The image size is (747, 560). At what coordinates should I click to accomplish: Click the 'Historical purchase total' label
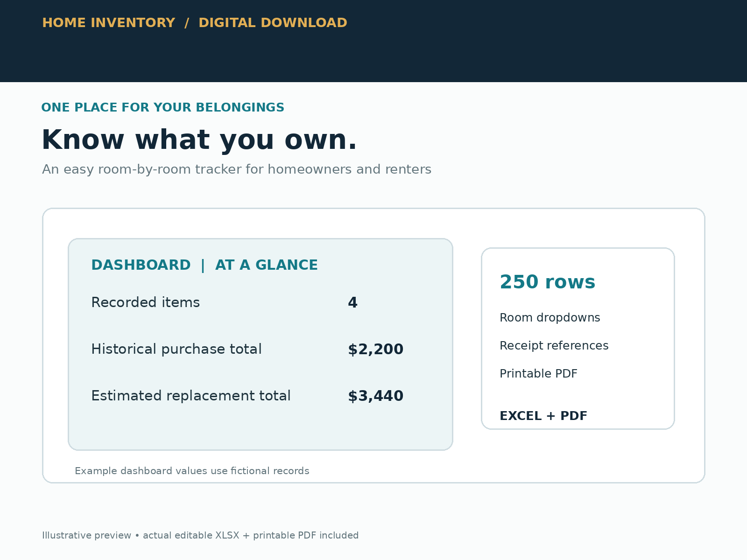[176, 350]
